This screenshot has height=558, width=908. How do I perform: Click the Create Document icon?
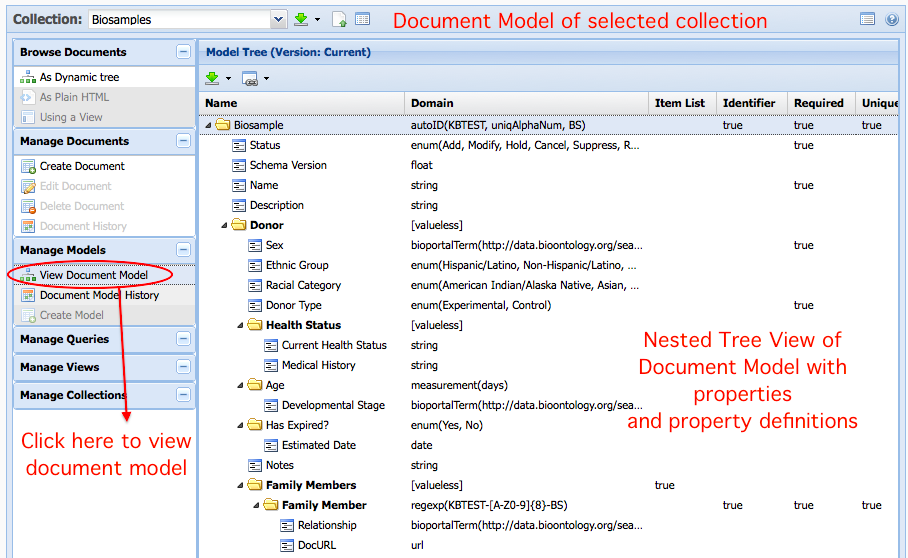28,166
